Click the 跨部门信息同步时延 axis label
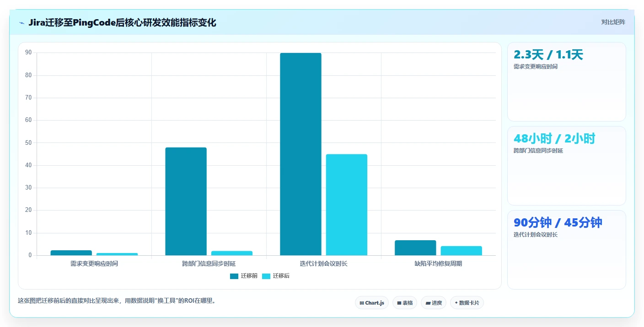This screenshot has width=644, height=327. [x=209, y=264]
